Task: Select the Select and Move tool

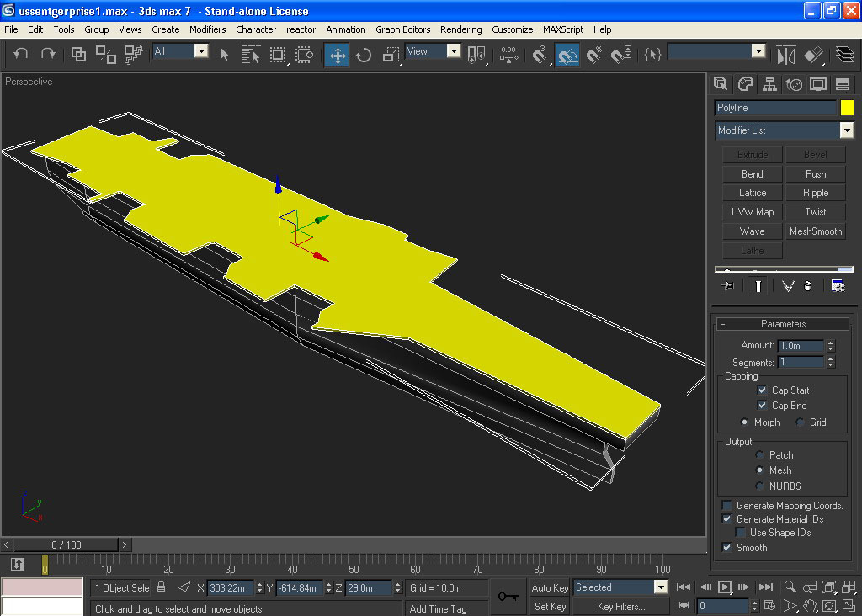Action: point(337,55)
